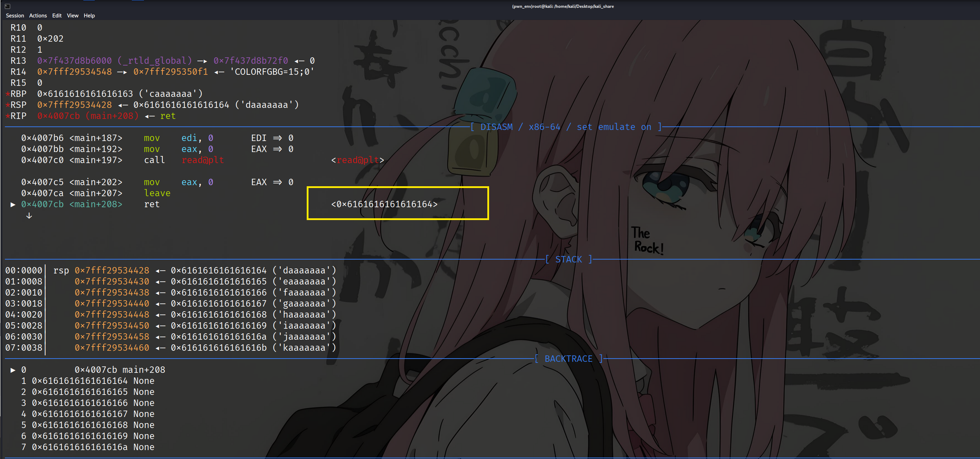This screenshot has height=459, width=980.
Task: Click the stack offset label 04:0020
Action: [24, 314]
